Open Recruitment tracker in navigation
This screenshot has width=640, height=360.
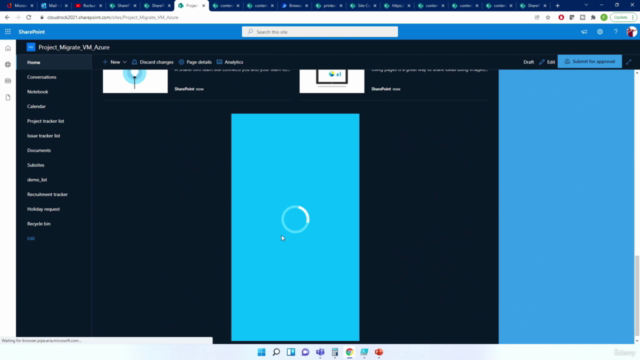tap(47, 195)
